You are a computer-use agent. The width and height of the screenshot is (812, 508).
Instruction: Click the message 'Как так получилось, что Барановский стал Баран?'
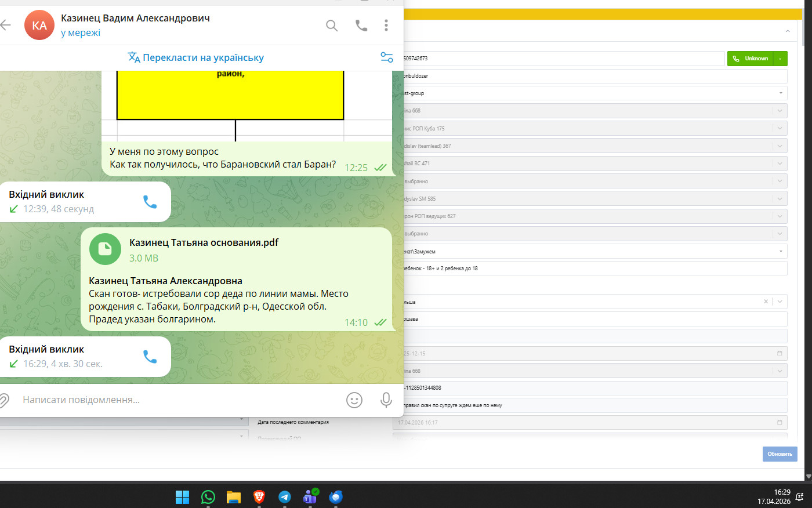pyautogui.click(x=223, y=164)
